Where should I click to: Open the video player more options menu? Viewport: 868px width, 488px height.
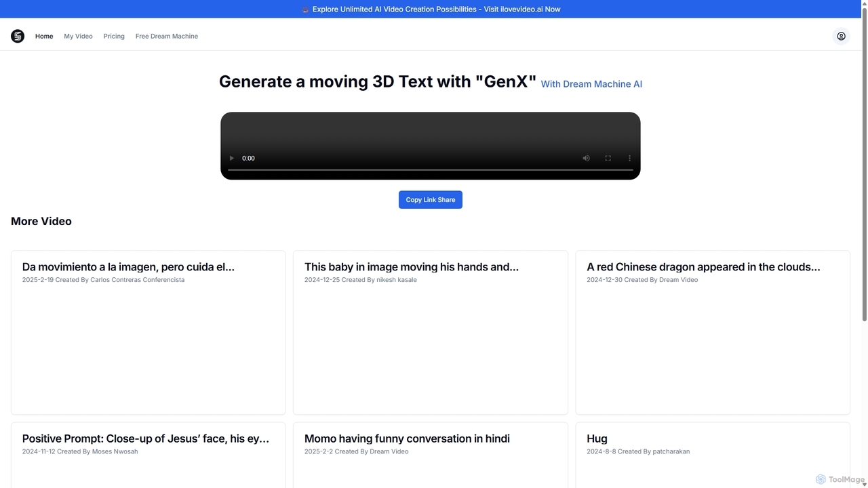coord(629,158)
